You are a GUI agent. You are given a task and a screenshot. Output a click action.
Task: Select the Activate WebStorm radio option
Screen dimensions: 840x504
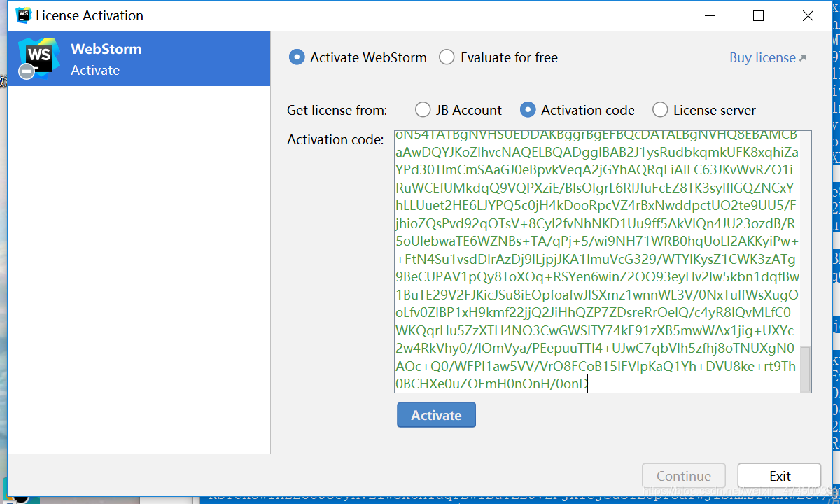(x=358, y=57)
